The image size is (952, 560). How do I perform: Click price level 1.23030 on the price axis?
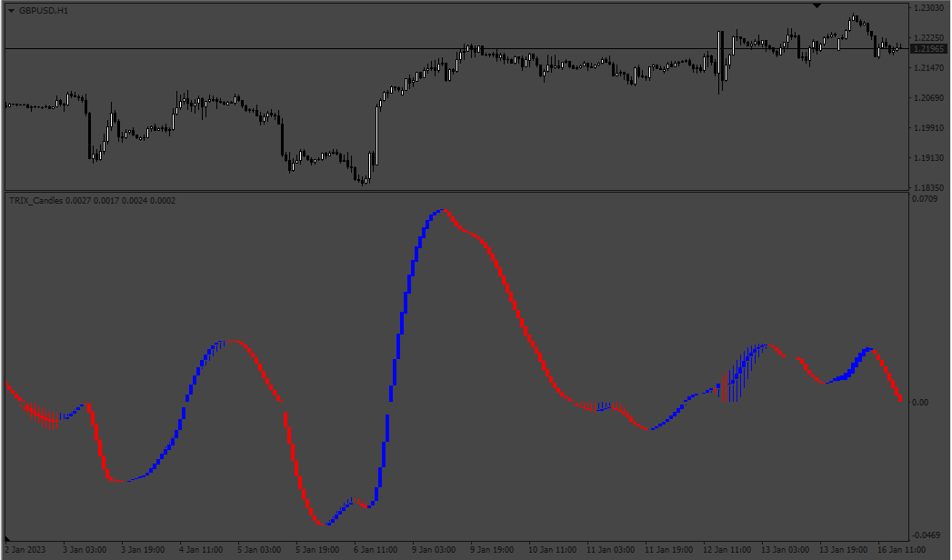coord(928,8)
